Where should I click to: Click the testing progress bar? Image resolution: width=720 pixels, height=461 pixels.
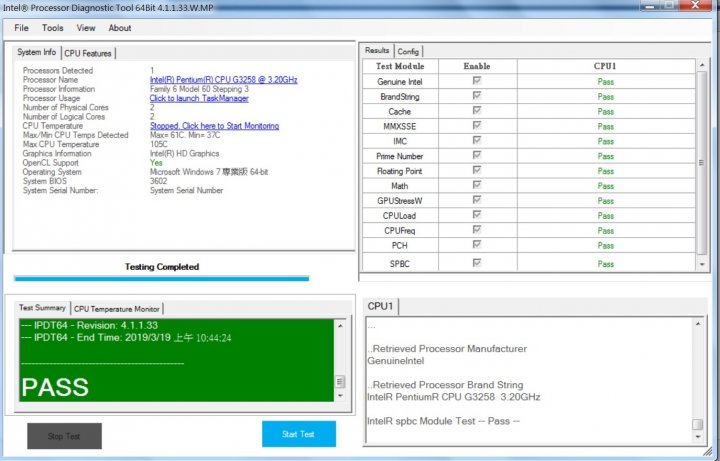pos(162,278)
